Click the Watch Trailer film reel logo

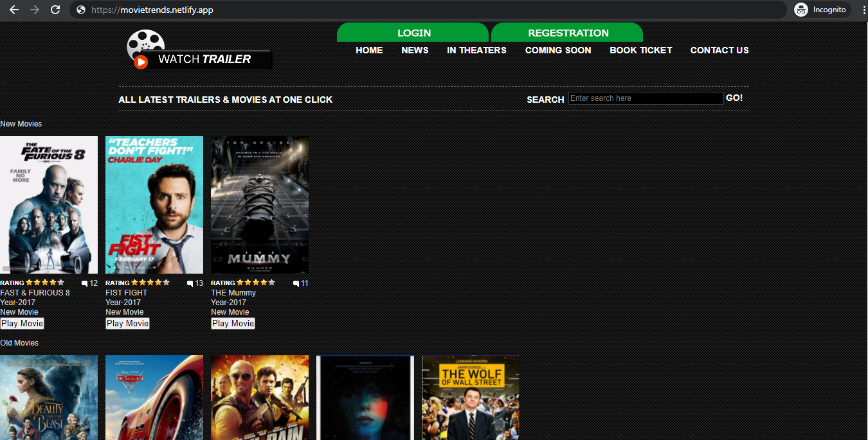click(199, 49)
